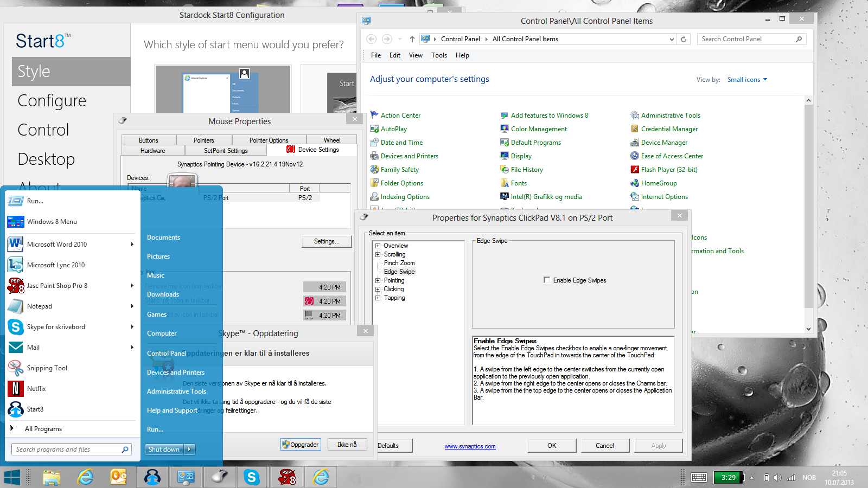Open Snipping Tool from start menu
Viewport: 868px width, 488px height.
coord(71,368)
